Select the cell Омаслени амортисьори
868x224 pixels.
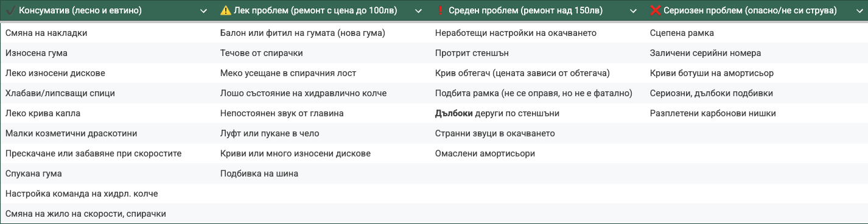coord(538,153)
